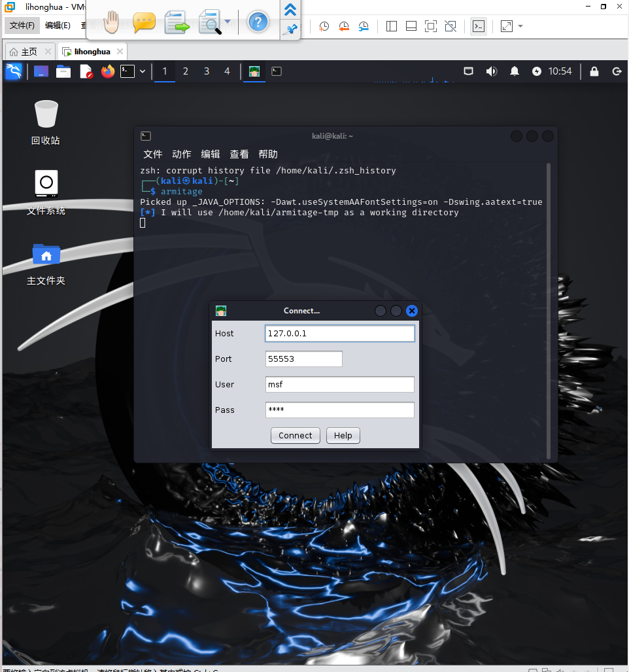Enter VMware full screen mode

(x=431, y=26)
